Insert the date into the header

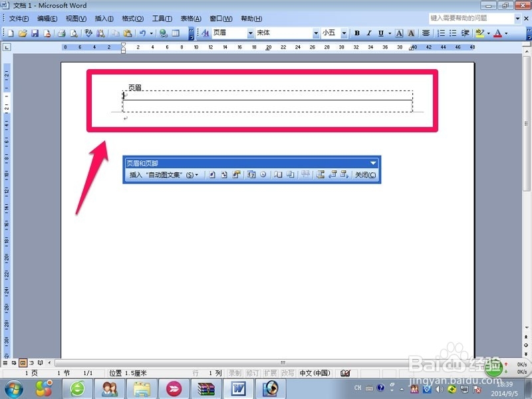(251, 175)
